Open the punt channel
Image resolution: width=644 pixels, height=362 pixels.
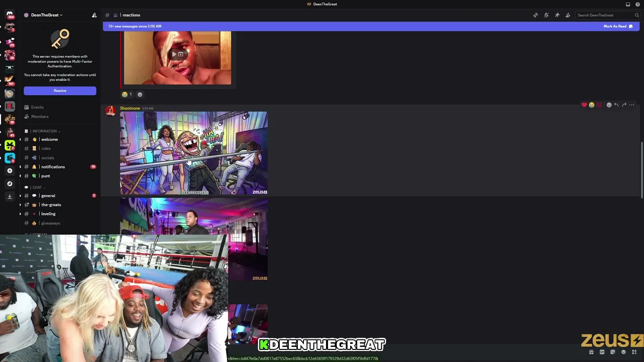click(x=60, y=176)
